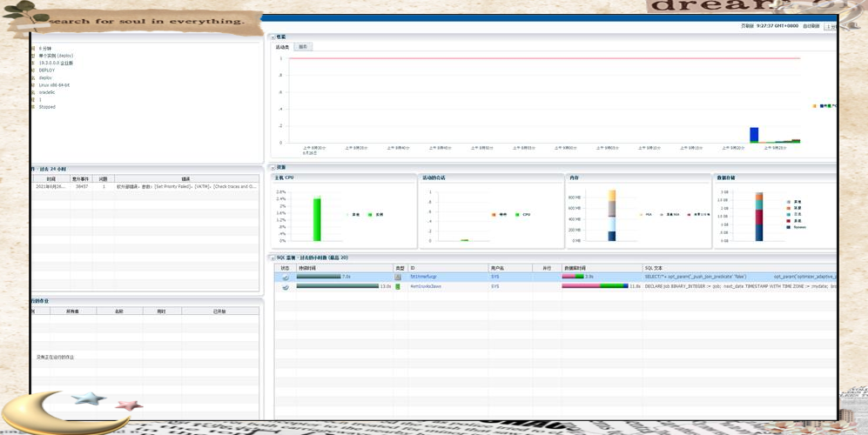Click the SELECT opt_param SQL text
The width and height of the screenshot is (868, 435).
tap(740, 277)
